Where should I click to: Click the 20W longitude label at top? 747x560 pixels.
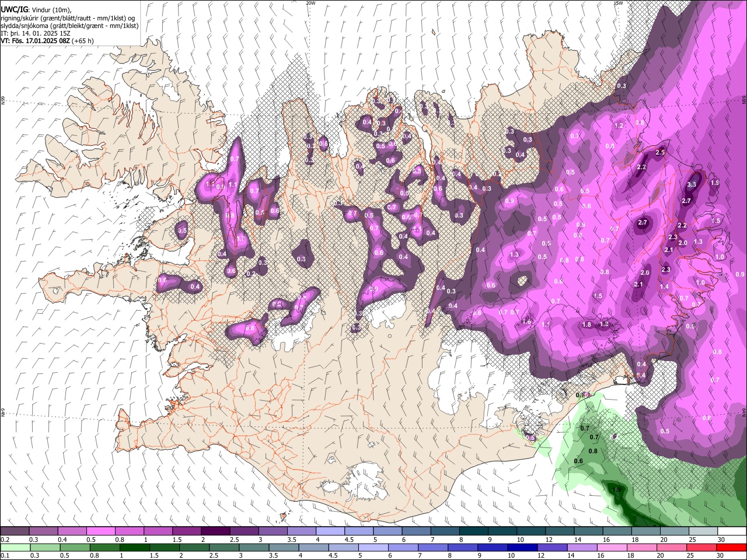(x=310, y=3)
